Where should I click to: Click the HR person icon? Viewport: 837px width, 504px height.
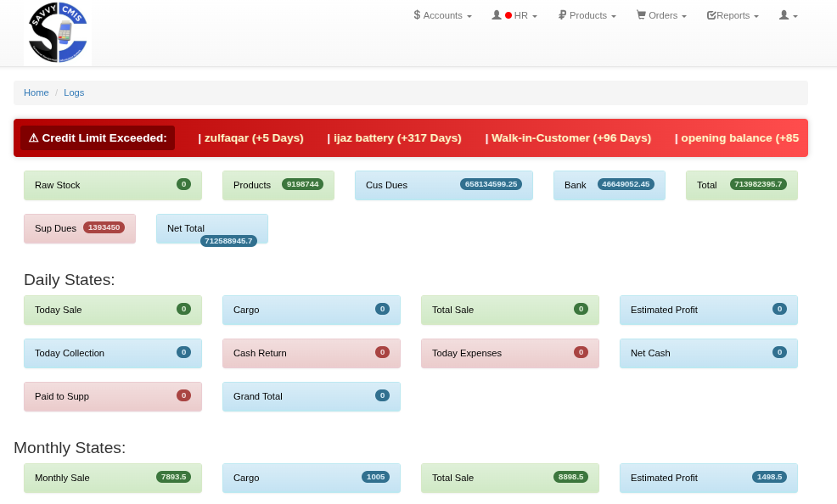[497, 15]
